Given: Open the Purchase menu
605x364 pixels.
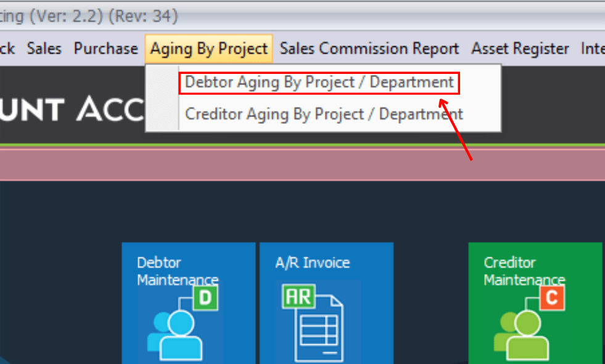Looking at the screenshot, I should click(x=105, y=49).
